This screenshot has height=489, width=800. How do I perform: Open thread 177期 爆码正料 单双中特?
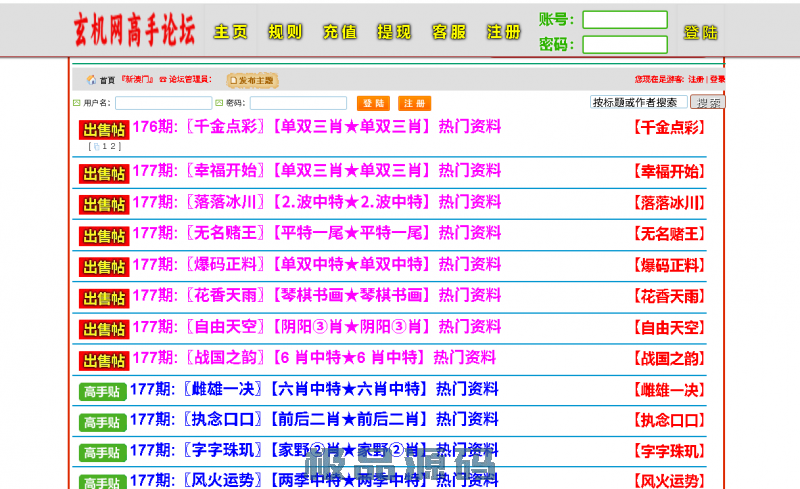317,264
